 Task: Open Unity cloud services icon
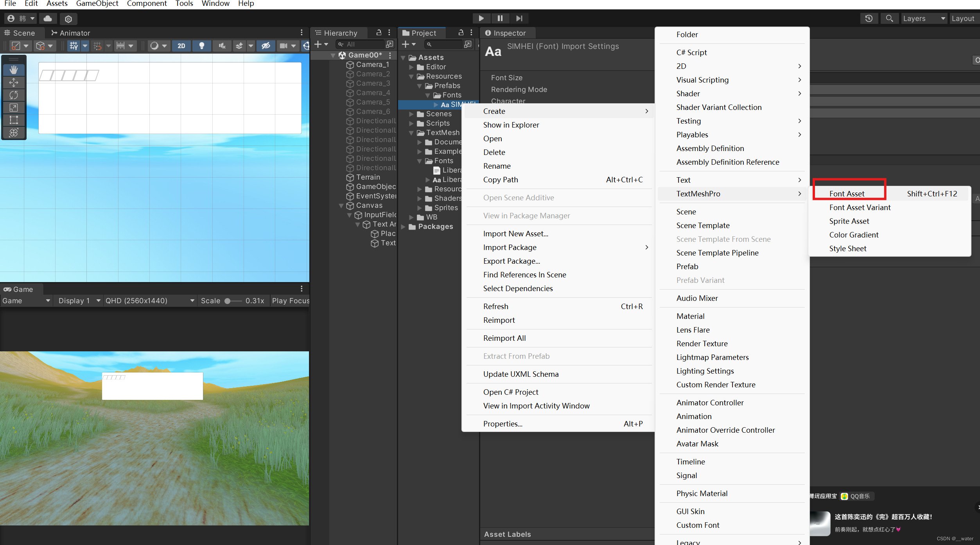[48, 18]
